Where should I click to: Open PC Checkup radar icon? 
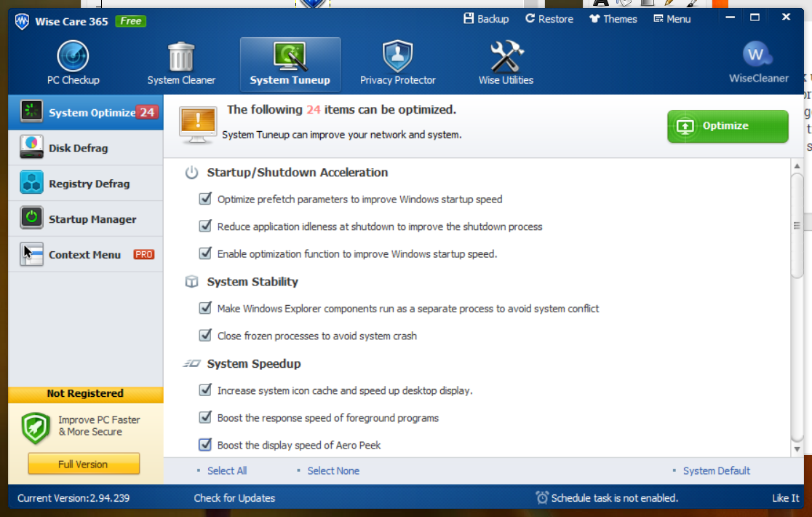(73, 56)
